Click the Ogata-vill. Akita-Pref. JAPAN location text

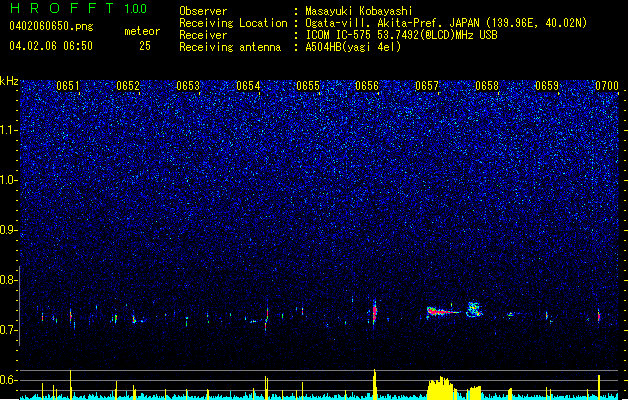[x=446, y=23]
